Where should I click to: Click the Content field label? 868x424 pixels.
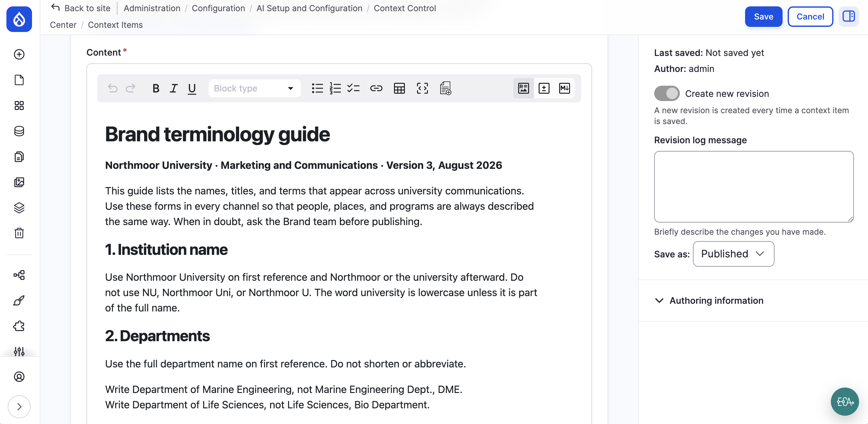coord(103,52)
